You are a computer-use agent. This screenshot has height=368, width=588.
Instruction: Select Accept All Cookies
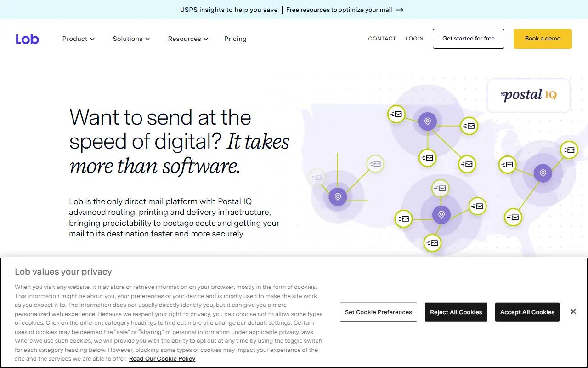point(527,312)
